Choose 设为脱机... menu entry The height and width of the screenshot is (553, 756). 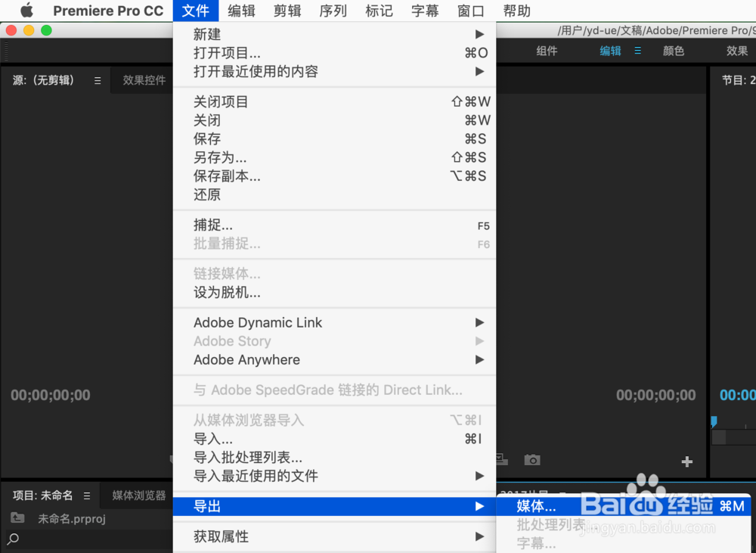[x=334, y=293]
